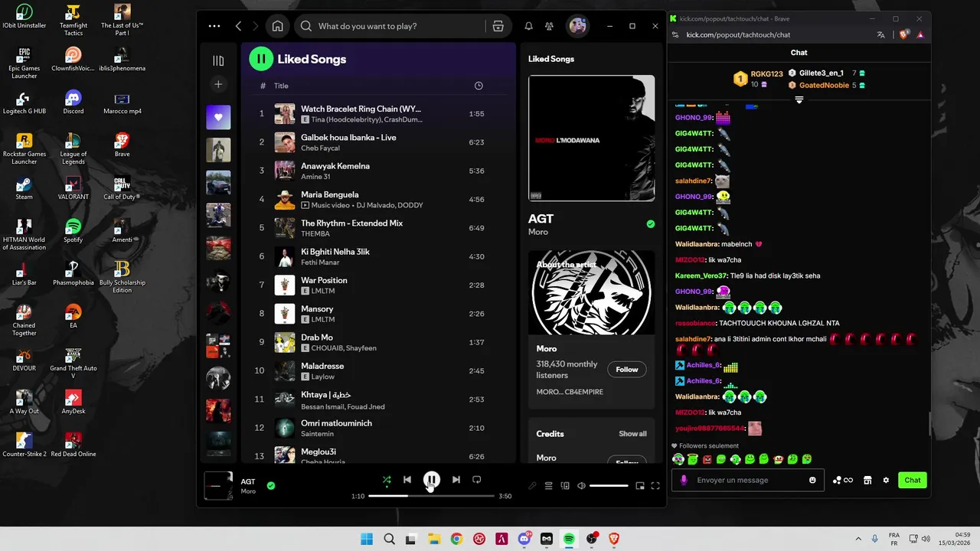Screen dimensions: 980x551
Task: Adjust the Spotify volume slider
Action: click(609, 486)
